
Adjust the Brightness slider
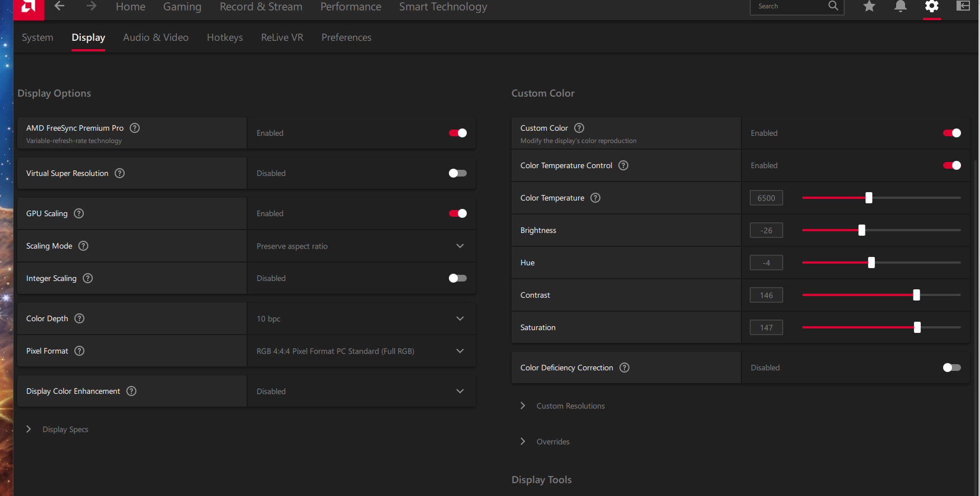click(882, 230)
